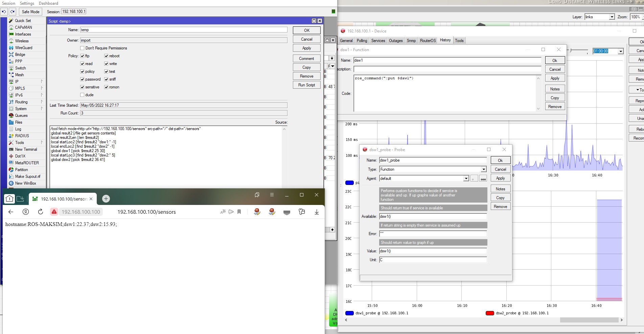Open the Wireless sidebar entry

tap(22, 41)
